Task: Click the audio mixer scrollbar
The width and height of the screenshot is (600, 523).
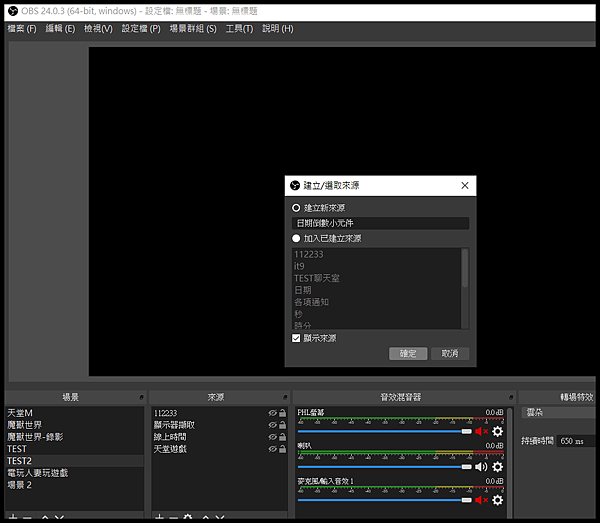Action: pyautogui.click(x=509, y=463)
